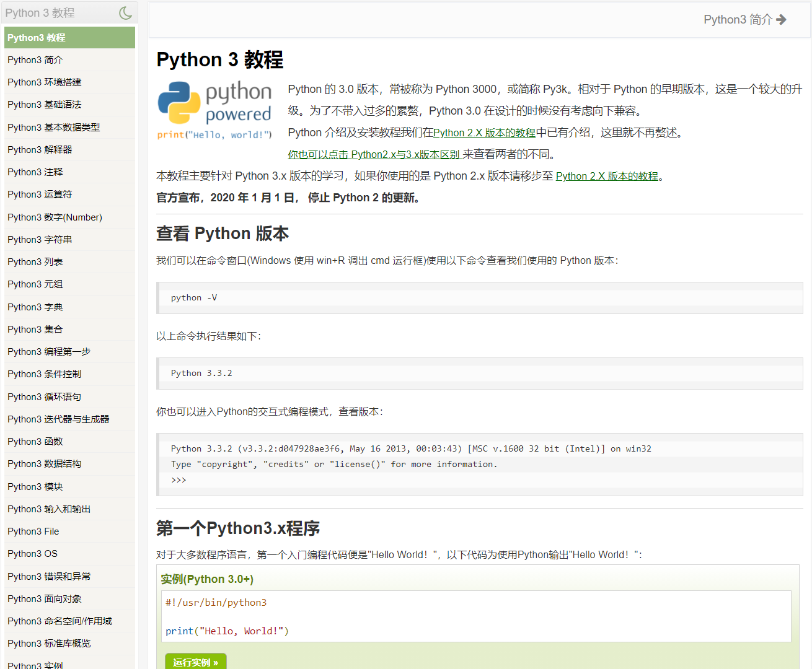The width and height of the screenshot is (812, 669).
Task: Go to next chapter Python3 简介 arrow
Action: coord(745,20)
